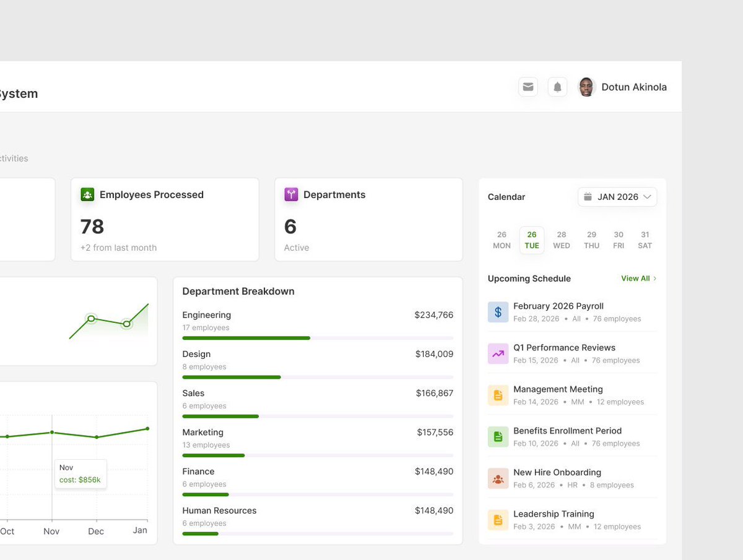Open the Benefits Enrollment Period event
This screenshot has height=560, width=743.
click(x=572, y=436)
